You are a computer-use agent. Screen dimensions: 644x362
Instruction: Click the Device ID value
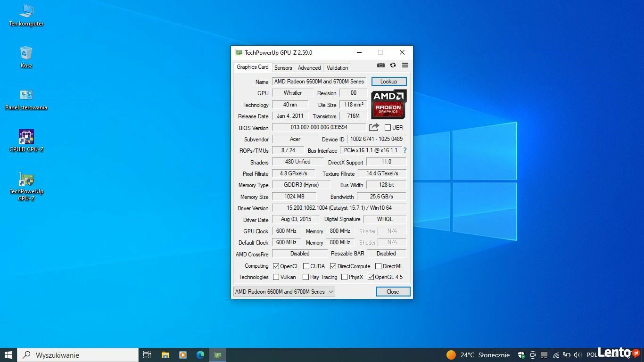pyautogui.click(x=376, y=139)
